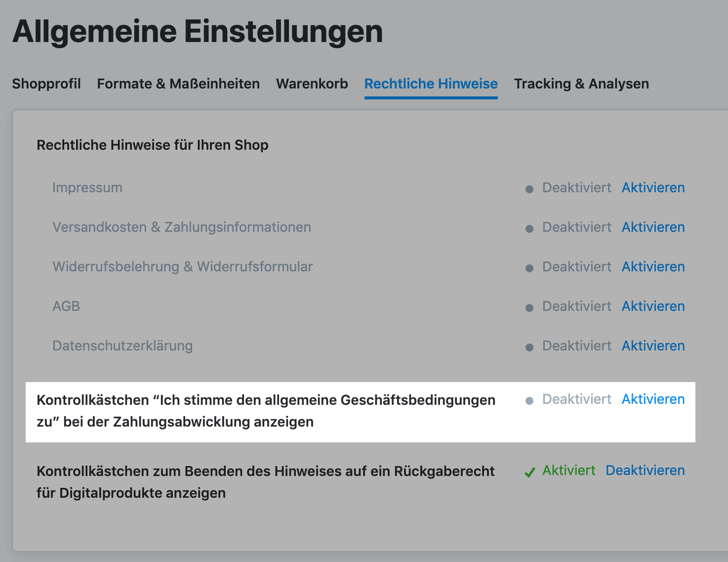Click the Datenschutzerklärung status dot
Screen dimensions: 728x562
pos(529,347)
